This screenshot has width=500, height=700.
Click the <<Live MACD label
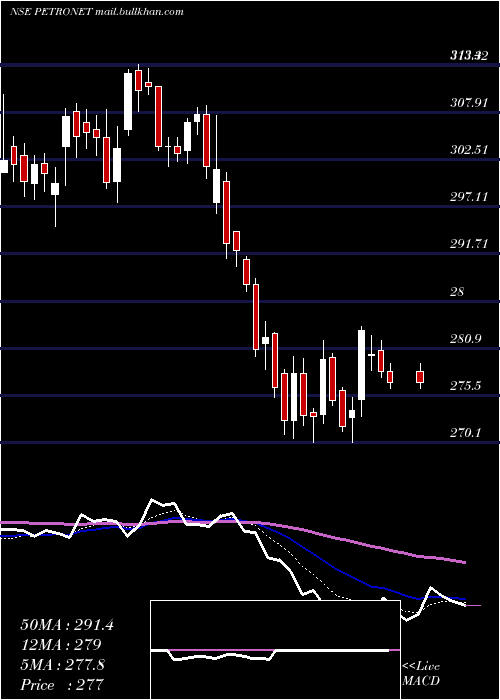421,674
